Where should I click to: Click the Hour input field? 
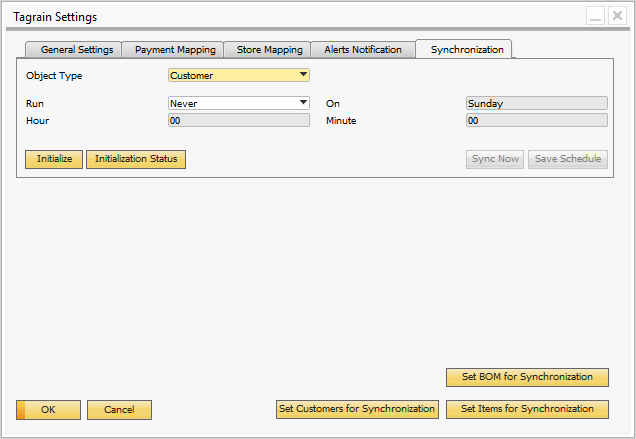239,121
